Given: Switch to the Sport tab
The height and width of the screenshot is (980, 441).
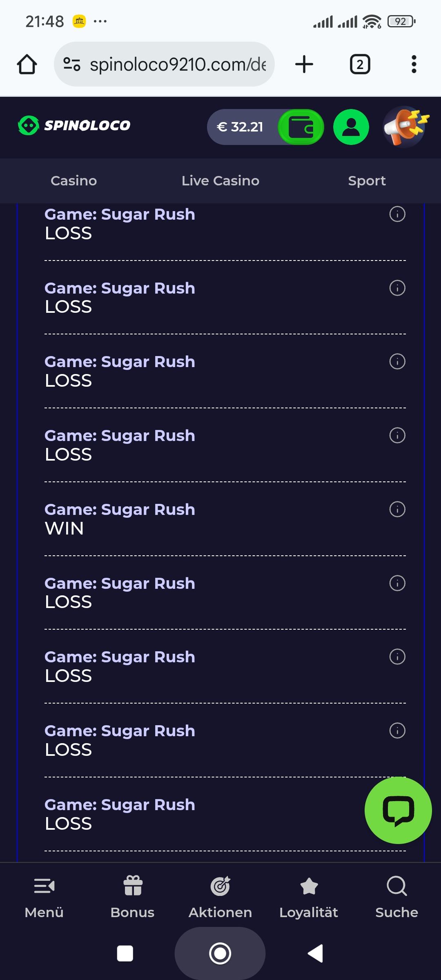Looking at the screenshot, I should (367, 180).
